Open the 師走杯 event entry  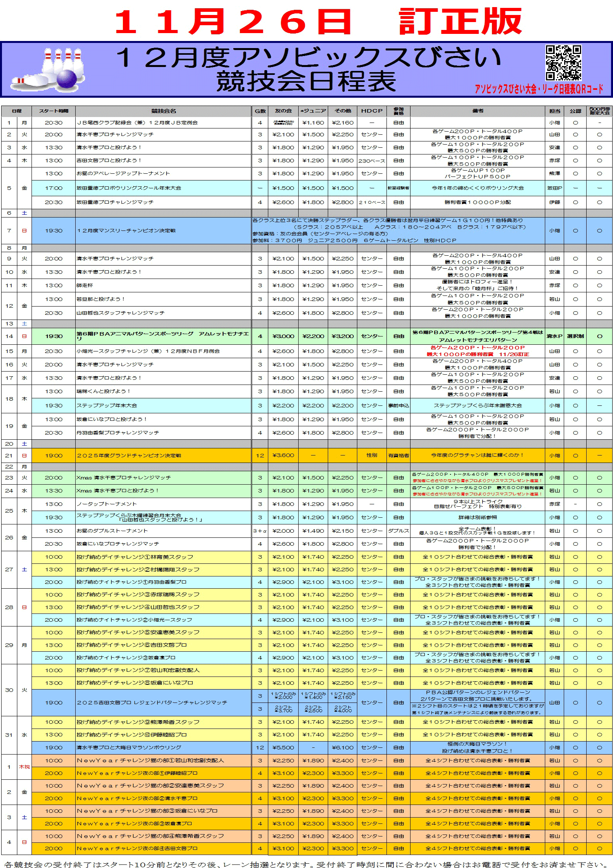point(85,285)
